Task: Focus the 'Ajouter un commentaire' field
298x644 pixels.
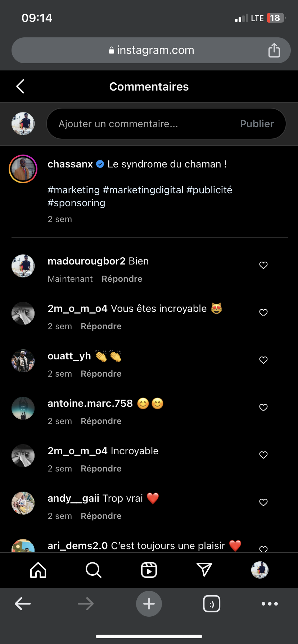Action: click(144, 124)
